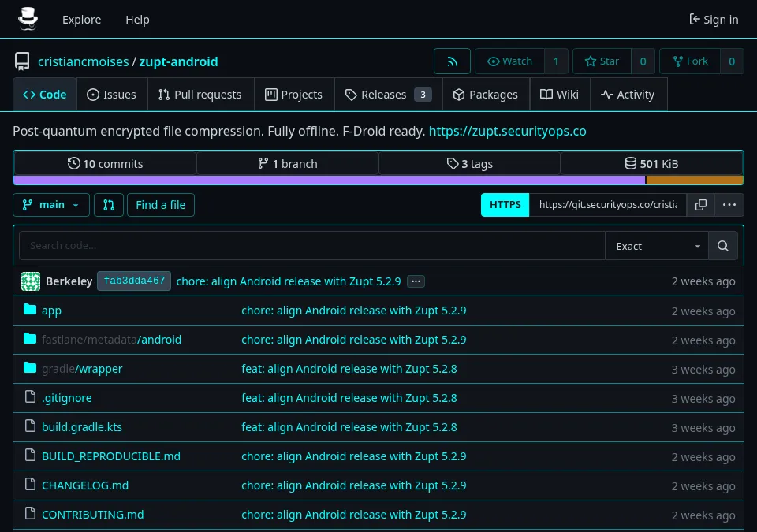Click the .gitignore file icon
This screenshot has width=757, height=532.
click(x=31, y=396)
